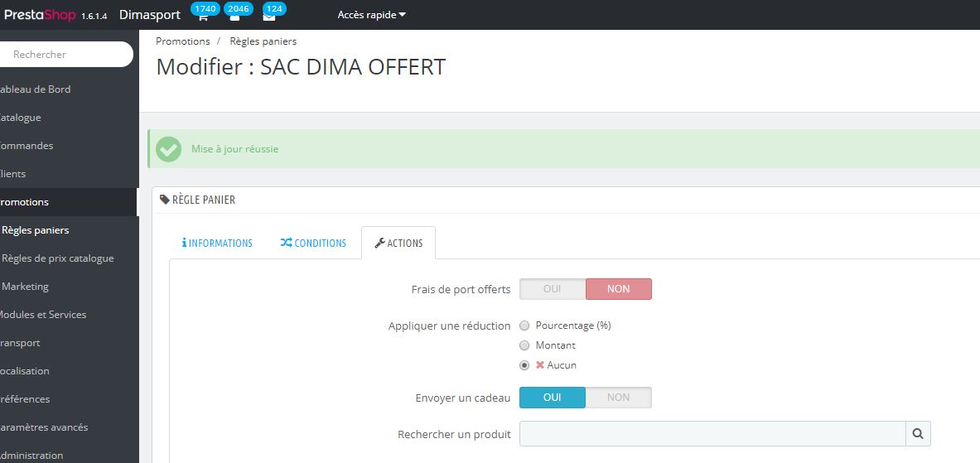Set Frais de port offerts to NON

coord(618,289)
